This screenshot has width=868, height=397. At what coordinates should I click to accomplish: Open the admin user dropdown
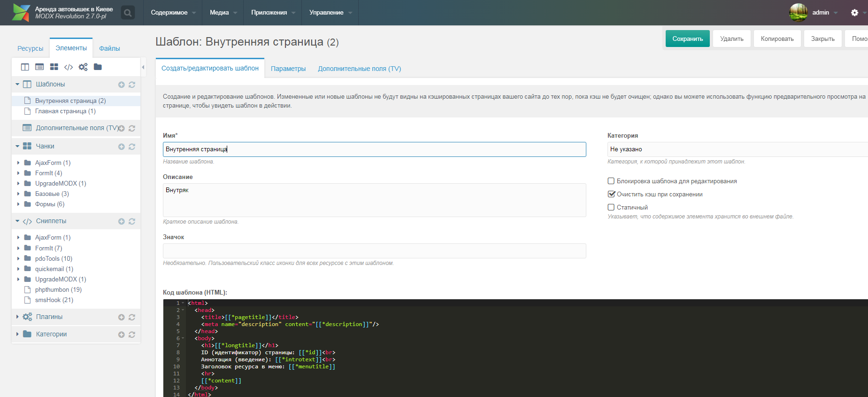coord(825,13)
